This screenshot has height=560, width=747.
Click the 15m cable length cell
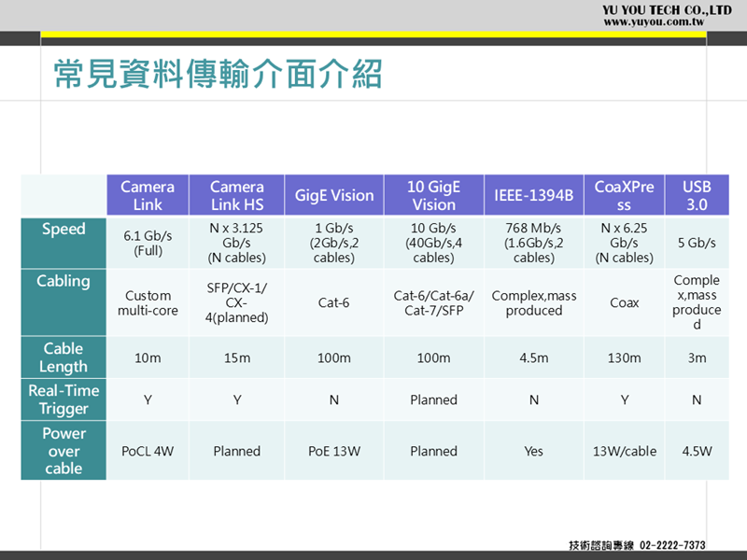(237, 357)
